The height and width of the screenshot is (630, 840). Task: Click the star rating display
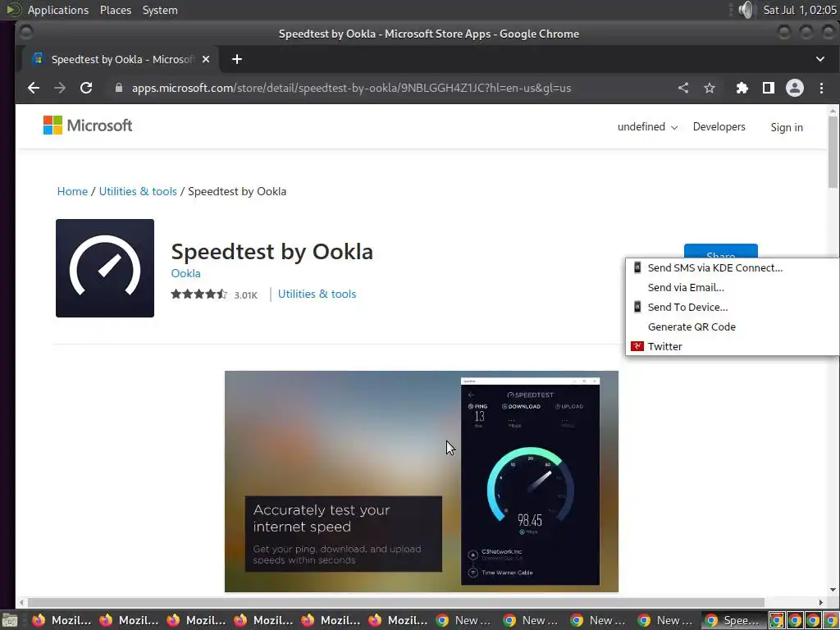coord(199,294)
